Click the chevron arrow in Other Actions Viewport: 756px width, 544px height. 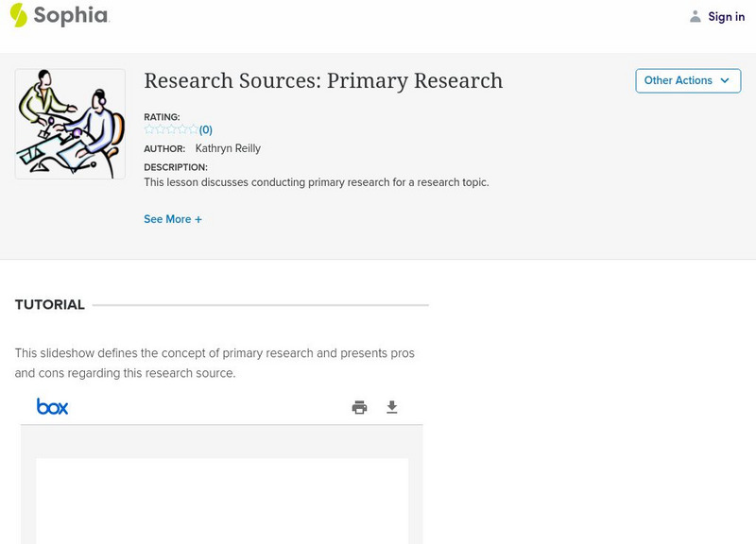pos(725,80)
